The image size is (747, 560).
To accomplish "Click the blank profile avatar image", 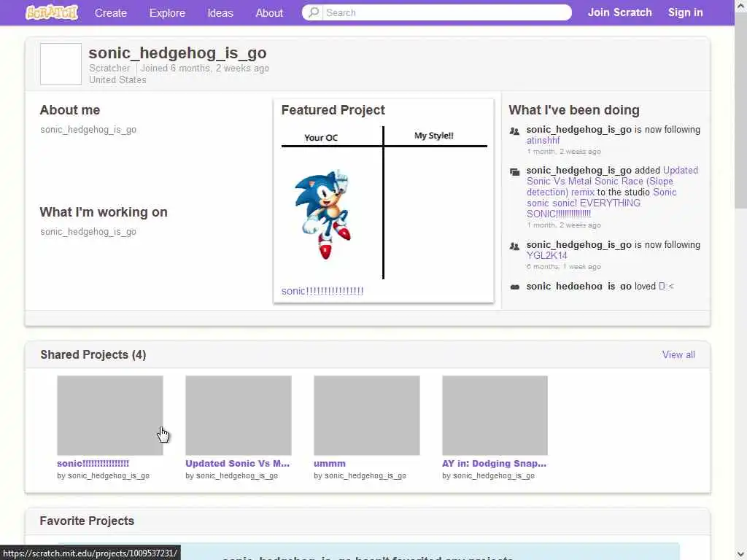I will point(61,64).
